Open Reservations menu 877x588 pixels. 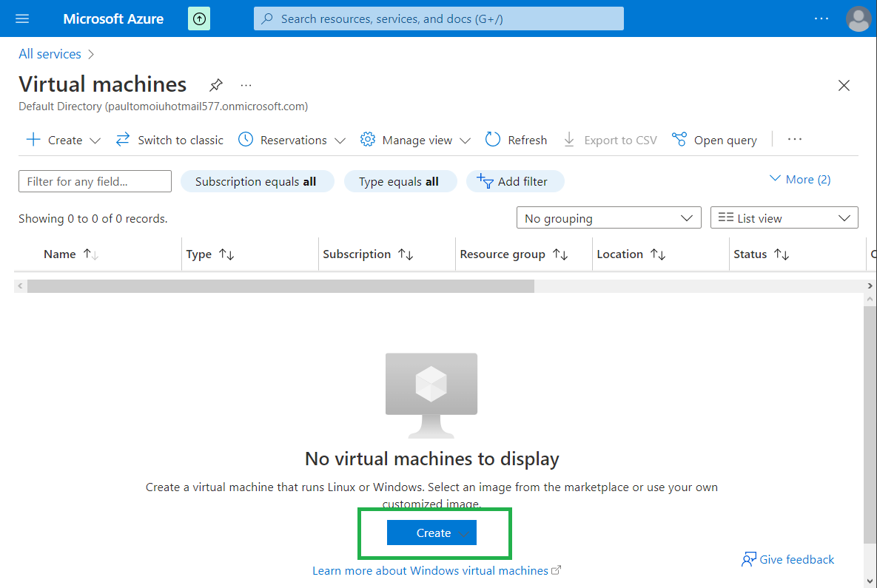click(283, 140)
